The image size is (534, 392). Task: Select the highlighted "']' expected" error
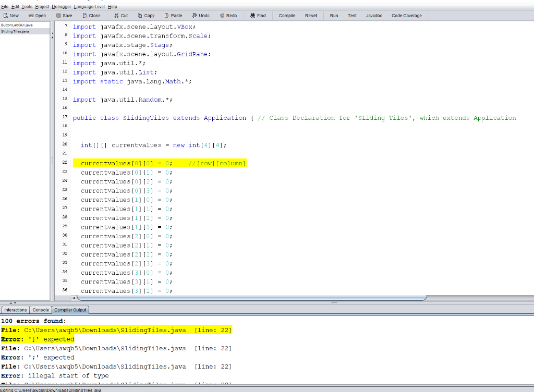(x=38, y=339)
